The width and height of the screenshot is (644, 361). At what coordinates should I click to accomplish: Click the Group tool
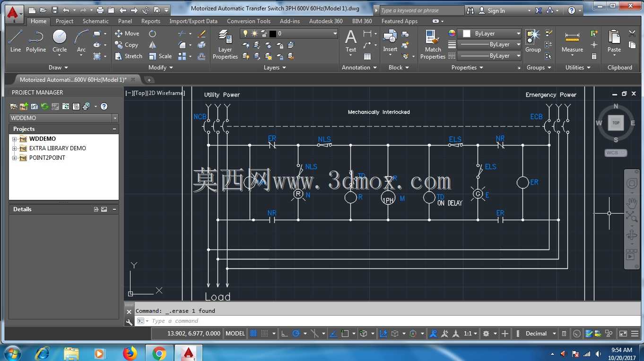coord(533,41)
